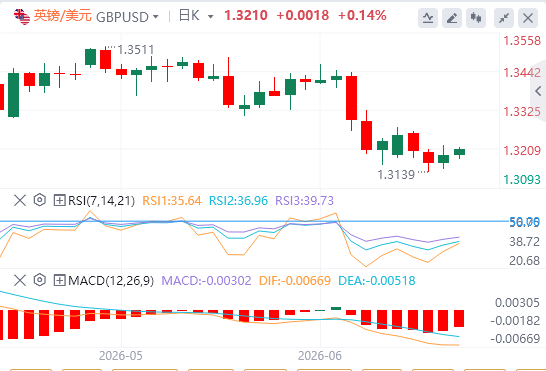
Task: Close the chart panel with top-right X
Action: [x=528, y=18]
